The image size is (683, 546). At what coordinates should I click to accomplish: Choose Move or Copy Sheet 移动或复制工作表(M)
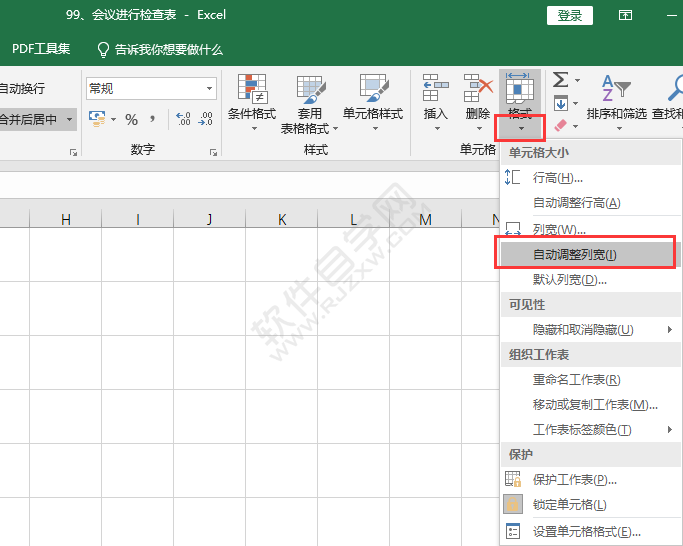tap(591, 405)
